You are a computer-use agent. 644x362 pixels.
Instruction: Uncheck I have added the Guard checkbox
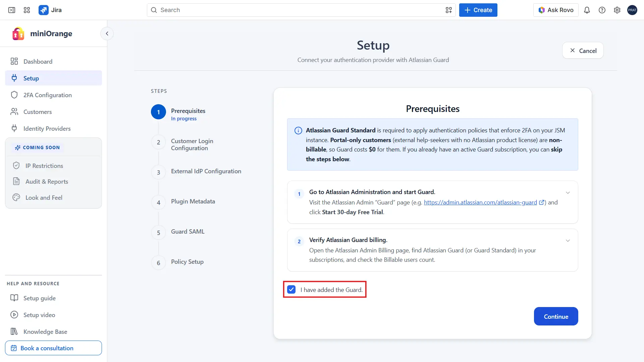pyautogui.click(x=291, y=290)
